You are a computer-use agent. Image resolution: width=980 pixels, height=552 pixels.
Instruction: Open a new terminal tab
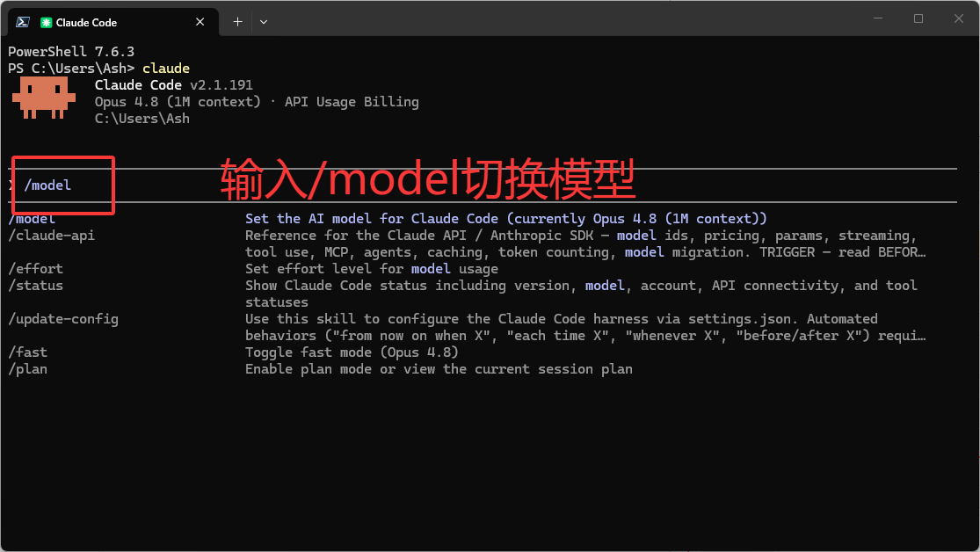point(237,22)
